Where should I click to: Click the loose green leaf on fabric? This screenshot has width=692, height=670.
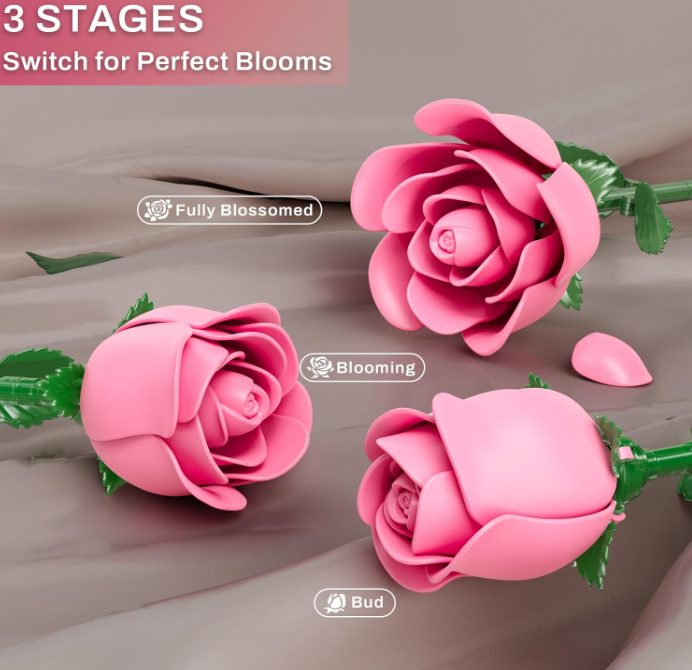pos(72,261)
